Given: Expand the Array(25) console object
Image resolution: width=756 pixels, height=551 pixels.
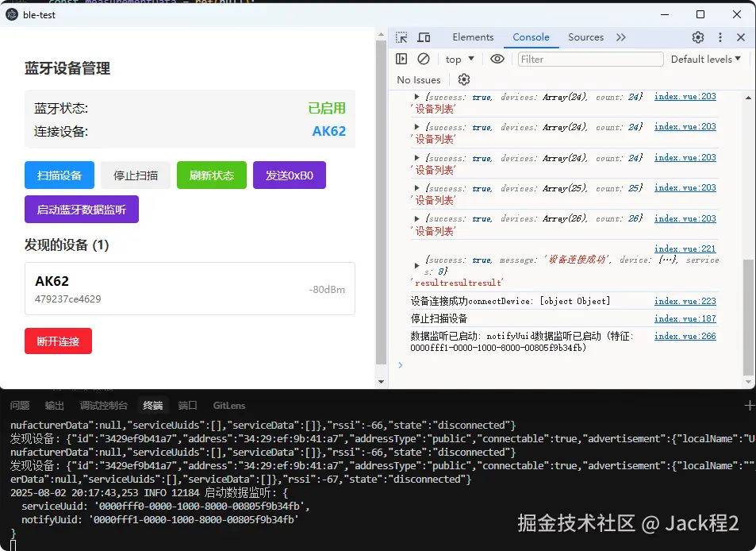Looking at the screenshot, I should (x=416, y=188).
